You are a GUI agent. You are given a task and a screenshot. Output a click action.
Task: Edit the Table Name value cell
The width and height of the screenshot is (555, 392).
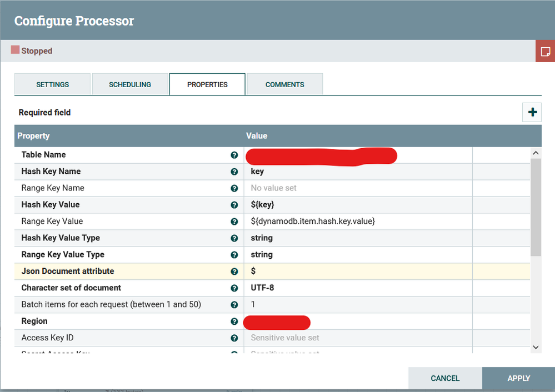(x=358, y=155)
